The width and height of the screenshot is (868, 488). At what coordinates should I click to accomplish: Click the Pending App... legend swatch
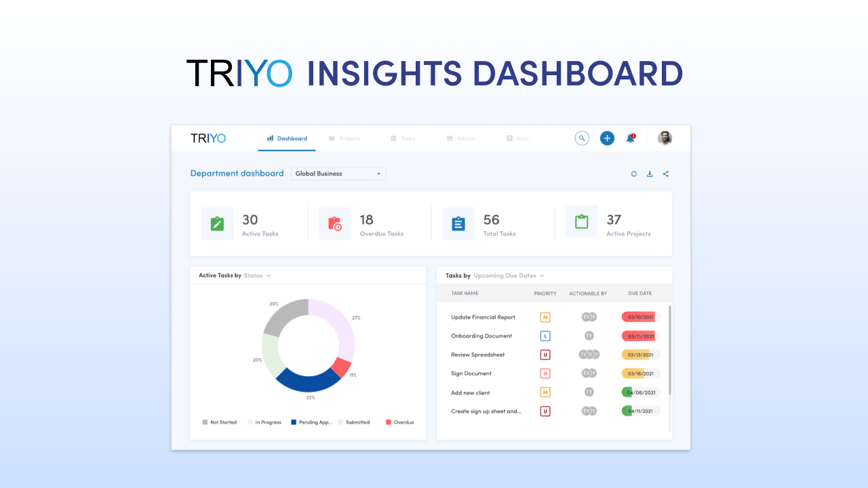click(294, 422)
